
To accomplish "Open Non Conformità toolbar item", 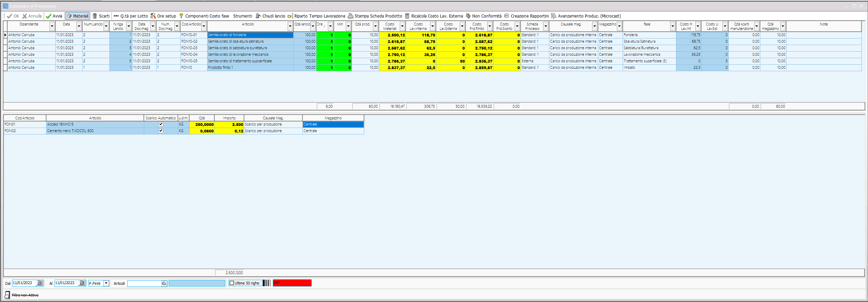I will [x=484, y=16].
